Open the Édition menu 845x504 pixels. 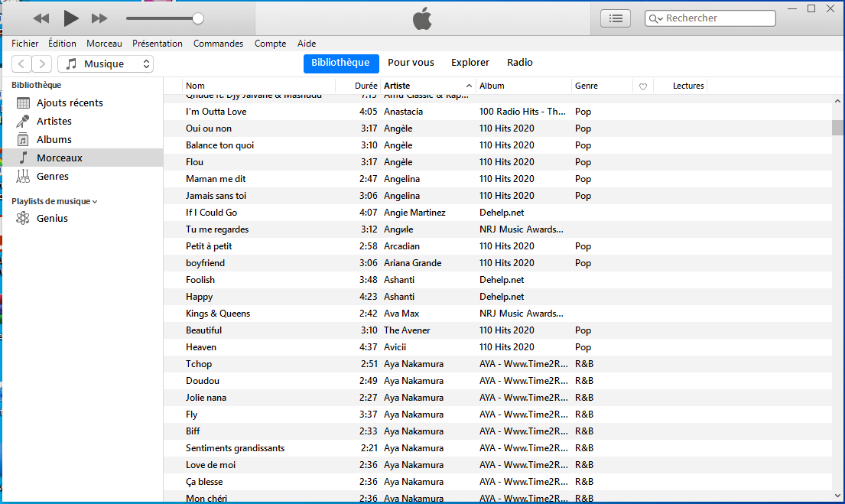(x=62, y=44)
